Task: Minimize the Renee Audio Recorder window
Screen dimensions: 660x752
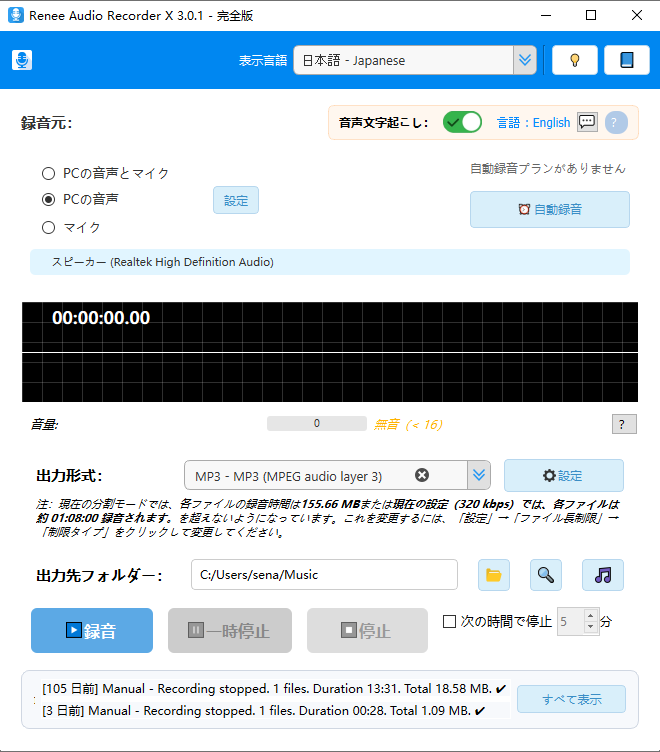Action: click(x=546, y=15)
